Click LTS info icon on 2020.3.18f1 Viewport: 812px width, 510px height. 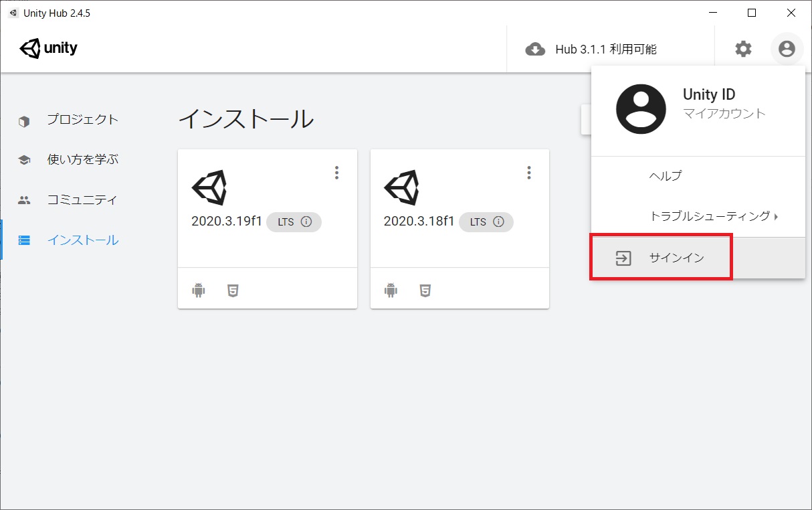[498, 222]
